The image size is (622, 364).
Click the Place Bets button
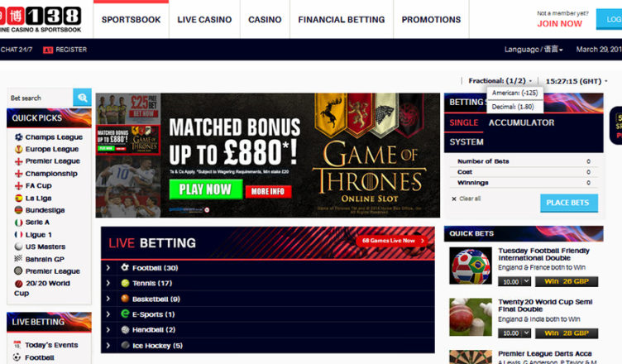click(568, 203)
